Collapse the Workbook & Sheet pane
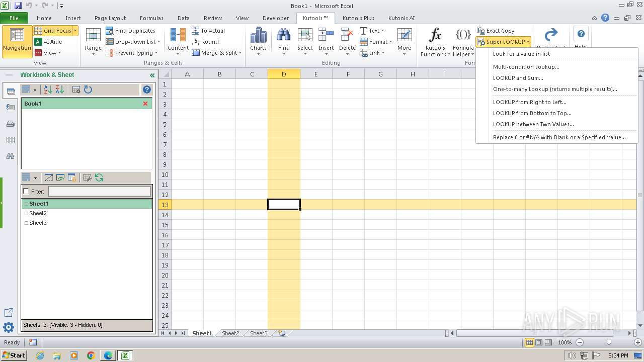This screenshot has width=644, height=362. tap(152, 75)
